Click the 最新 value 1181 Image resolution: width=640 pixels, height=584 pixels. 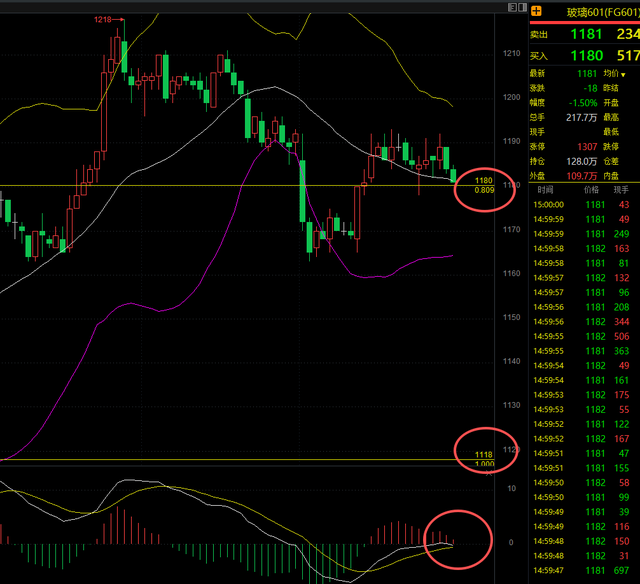587,73
